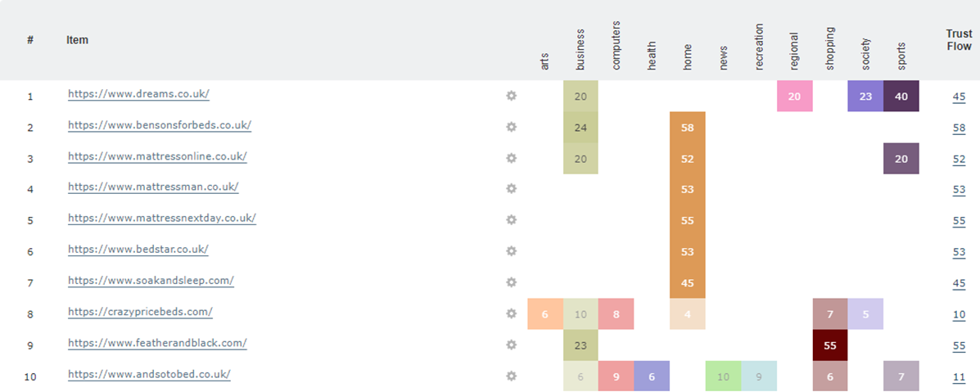Open the dreams.co.uk link
This screenshot has height=392, width=980.
[x=138, y=94]
